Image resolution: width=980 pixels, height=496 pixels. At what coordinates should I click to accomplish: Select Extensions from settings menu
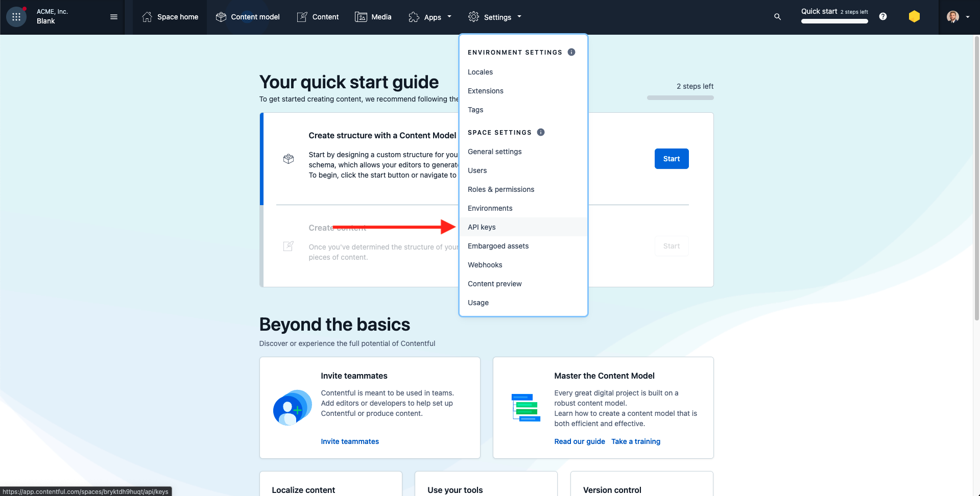523,91
